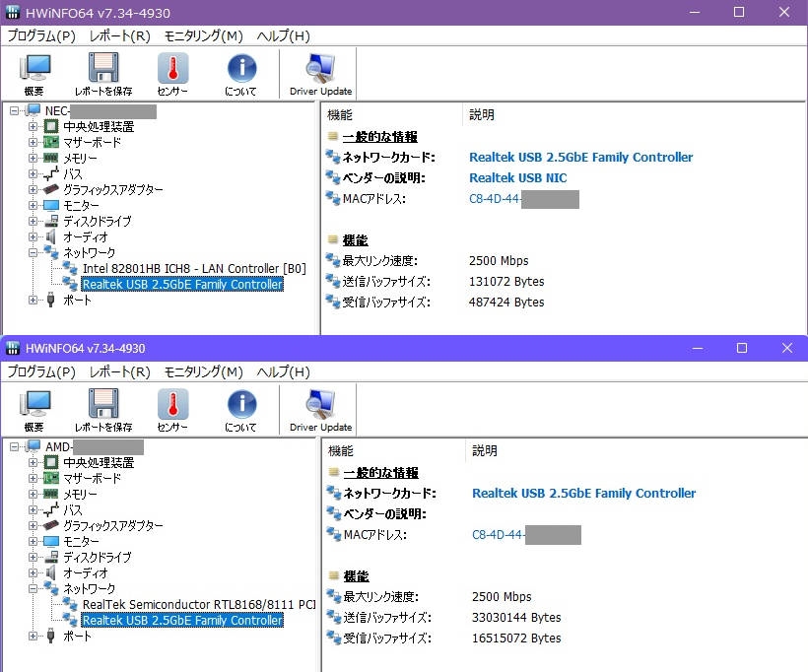Expand バス in the NEC tree
Viewport: 808px width, 672px height.
(33, 174)
